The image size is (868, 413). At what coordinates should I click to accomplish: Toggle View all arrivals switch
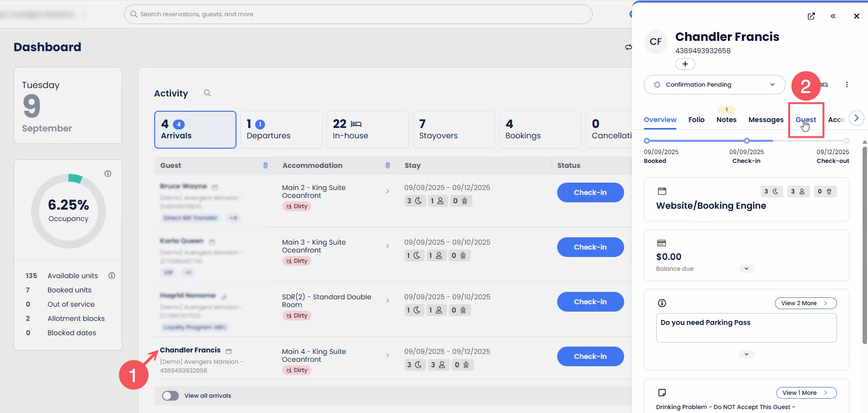[170, 396]
